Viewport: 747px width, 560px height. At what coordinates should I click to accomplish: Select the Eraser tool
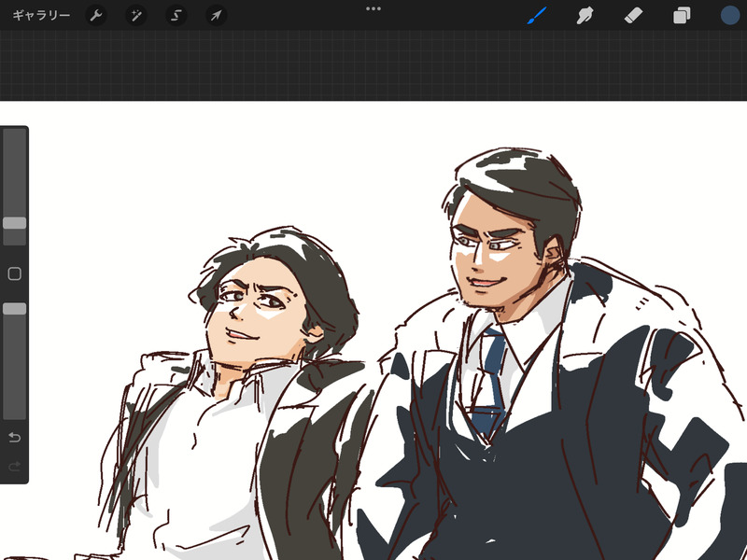click(633, 16)
